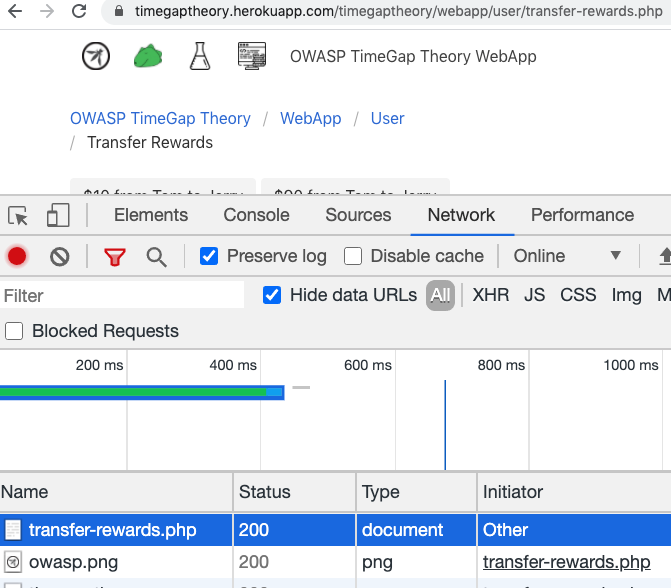Switch to the Console tab
671x588 pixels.
click(256, 215)
